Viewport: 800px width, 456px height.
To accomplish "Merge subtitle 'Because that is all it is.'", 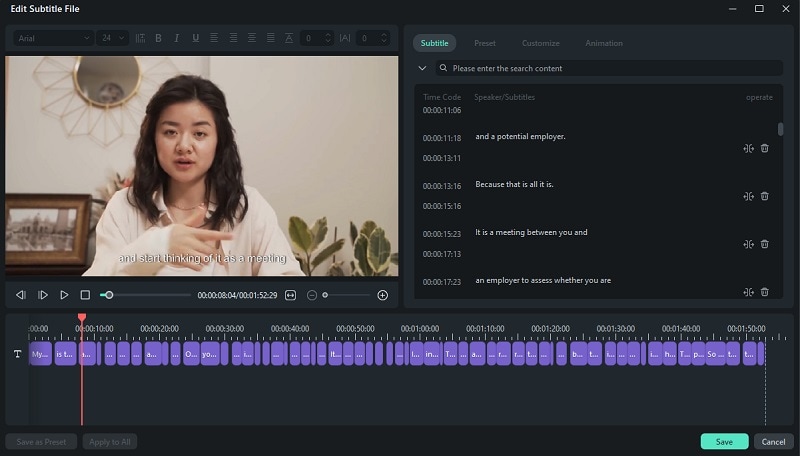I will coord(748,196).
